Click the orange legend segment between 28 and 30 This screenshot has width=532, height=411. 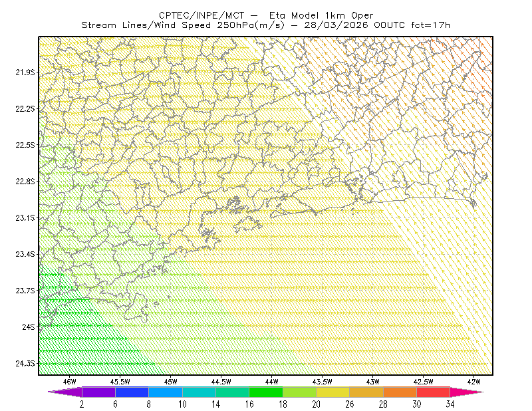coord(400,392)
